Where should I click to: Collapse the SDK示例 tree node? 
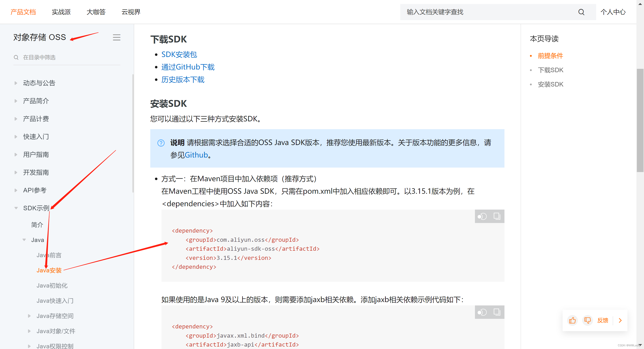coord(16,208)
